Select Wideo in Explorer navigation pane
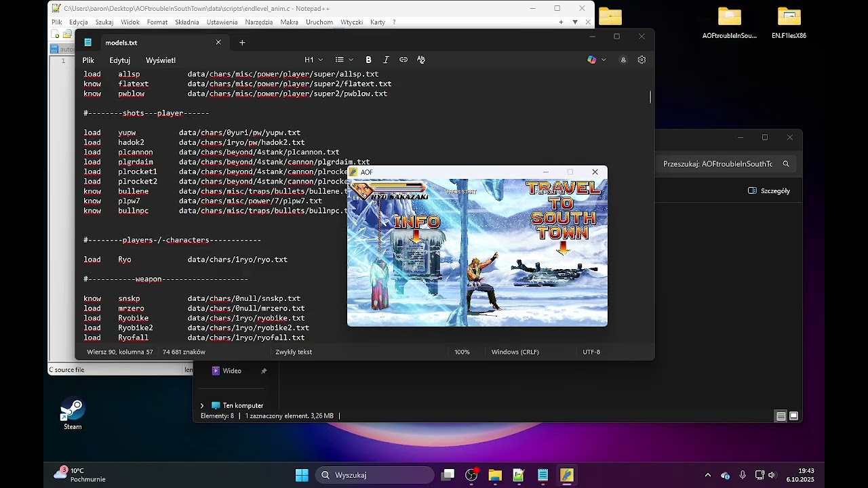 coord(232,371)
